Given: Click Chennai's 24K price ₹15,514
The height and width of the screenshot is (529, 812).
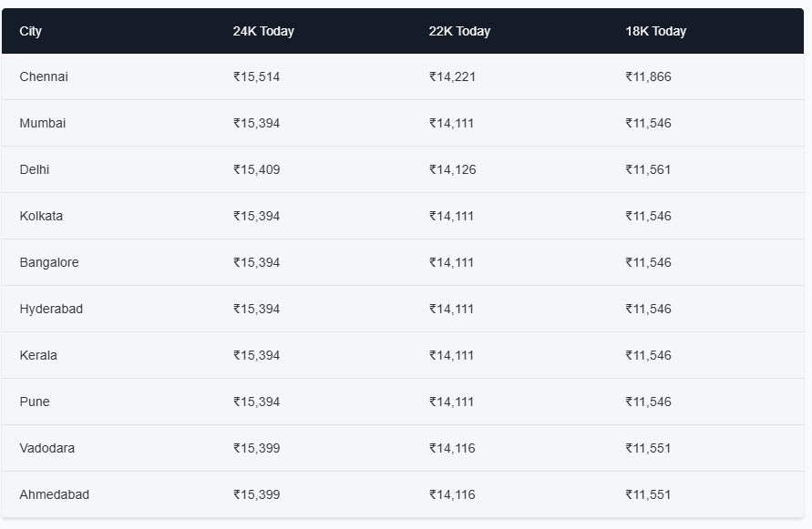Looking at the screenshot, I should coord(256,76).
